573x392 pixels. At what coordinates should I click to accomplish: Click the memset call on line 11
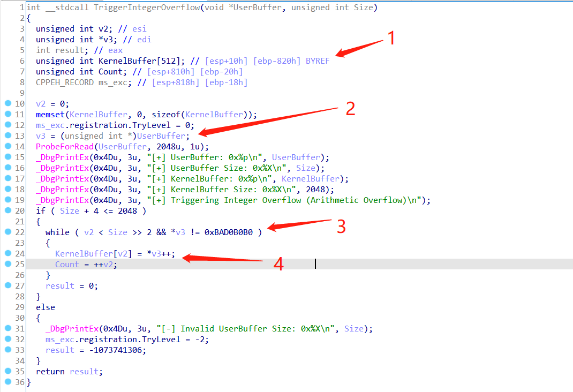tap(50, 115)
